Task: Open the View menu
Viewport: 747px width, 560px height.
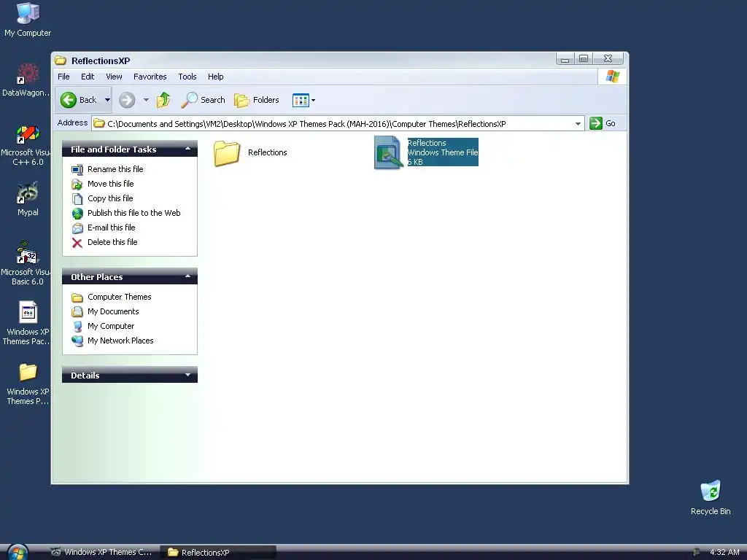Action: coord(114,77)
